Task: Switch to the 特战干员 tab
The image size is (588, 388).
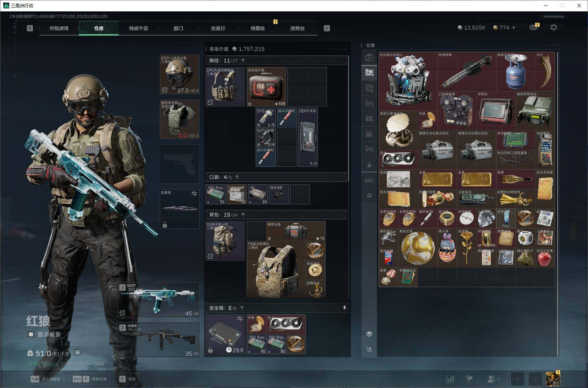Action: pos(138,28)
